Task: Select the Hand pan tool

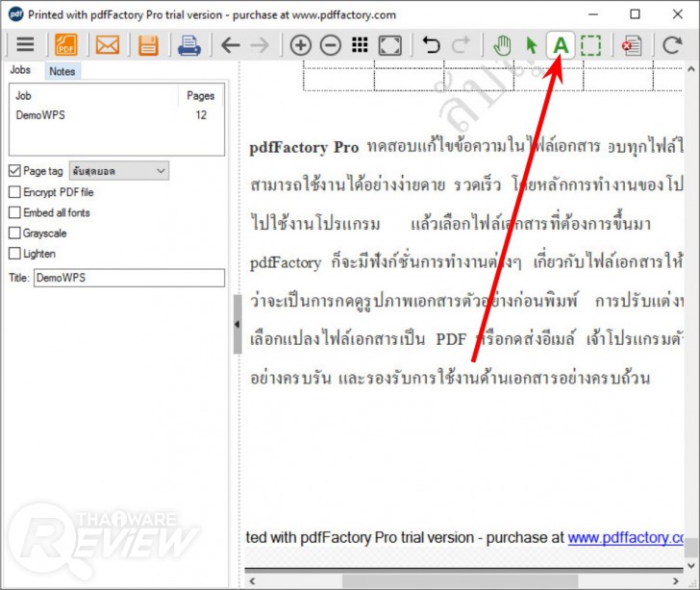Action: point(502,45)
